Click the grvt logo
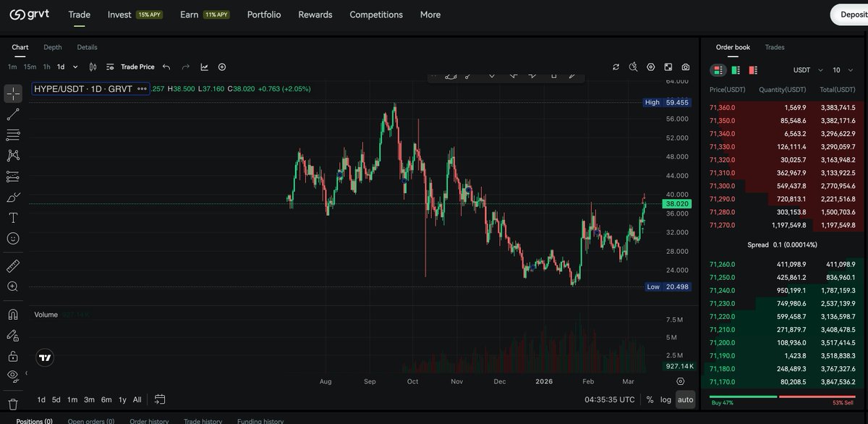Image resolution: width=868 pixels, height=424 pixels. coord(30,14)
